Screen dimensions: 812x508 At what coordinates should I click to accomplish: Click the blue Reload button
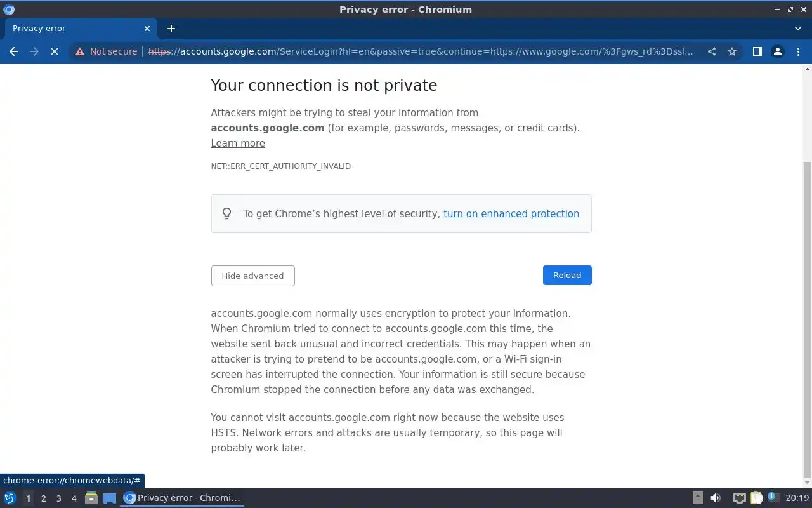point(566,275)
